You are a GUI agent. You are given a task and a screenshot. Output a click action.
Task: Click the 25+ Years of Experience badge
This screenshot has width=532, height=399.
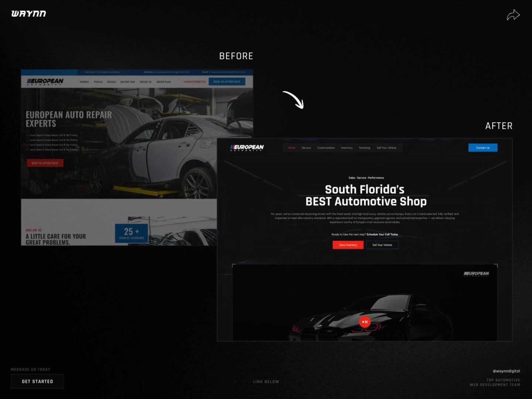click(x=132, y=233)
